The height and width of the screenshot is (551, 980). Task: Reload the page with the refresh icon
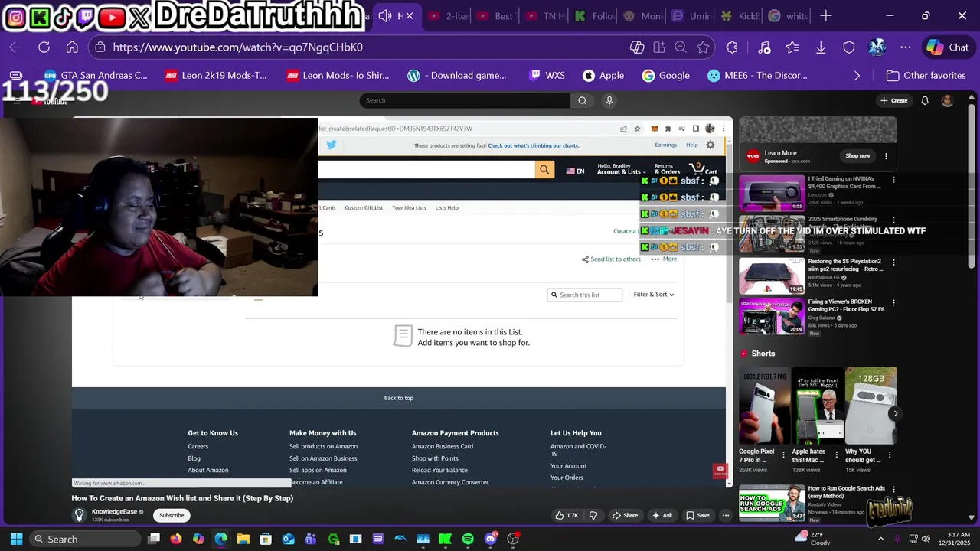[44, 47]
